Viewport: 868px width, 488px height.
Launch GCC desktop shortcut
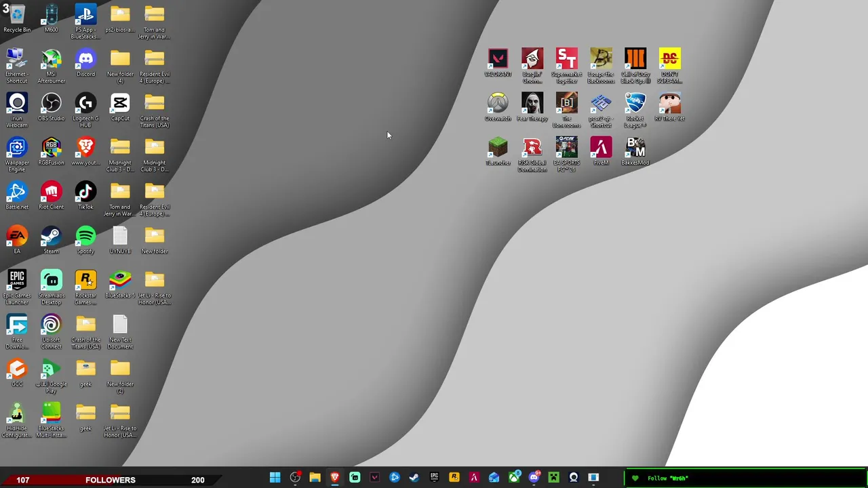point(17,373)
